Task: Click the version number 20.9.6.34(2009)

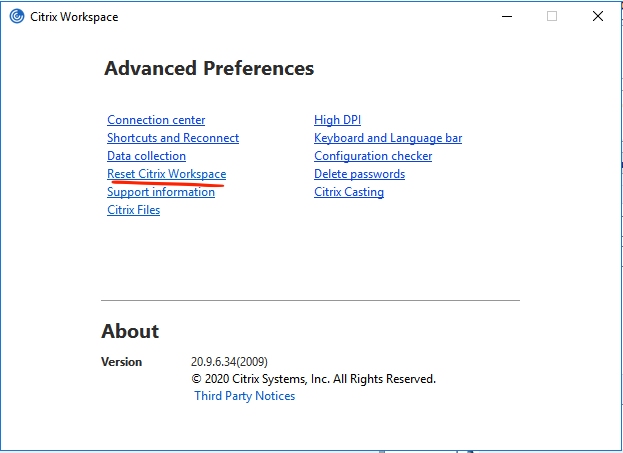Action: (229, 362)
